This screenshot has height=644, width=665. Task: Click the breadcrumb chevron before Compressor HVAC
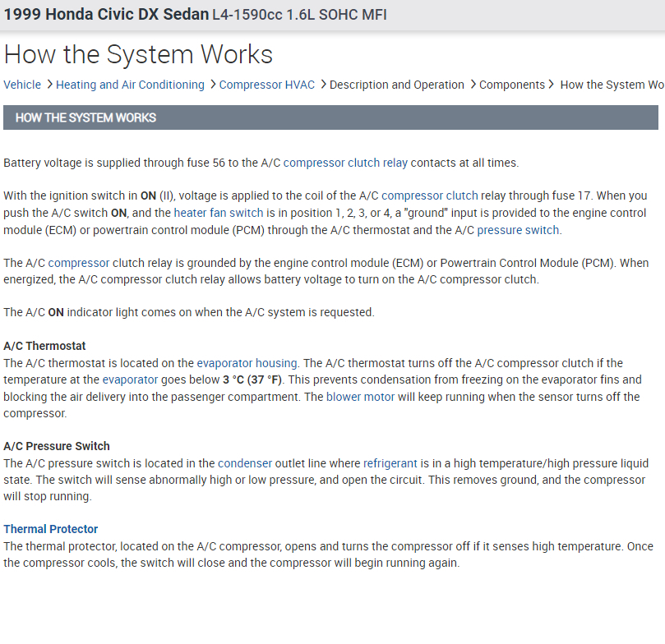tap(212, 85)
